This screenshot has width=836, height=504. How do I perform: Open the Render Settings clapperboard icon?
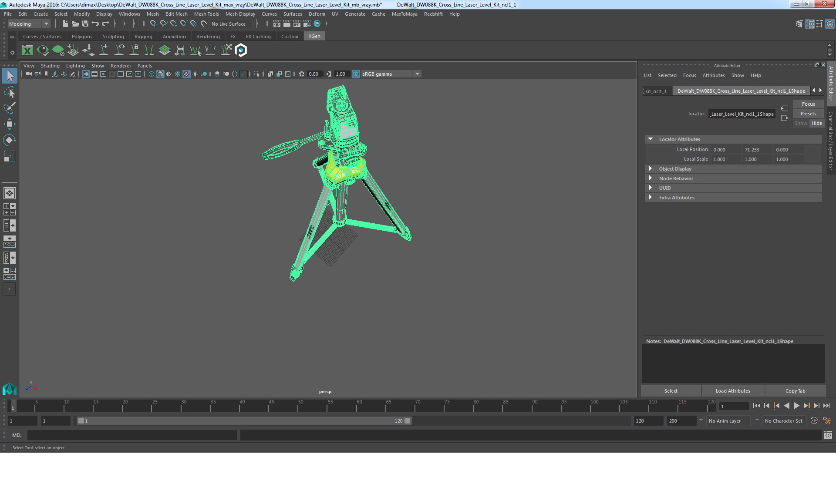coord(307,24)
